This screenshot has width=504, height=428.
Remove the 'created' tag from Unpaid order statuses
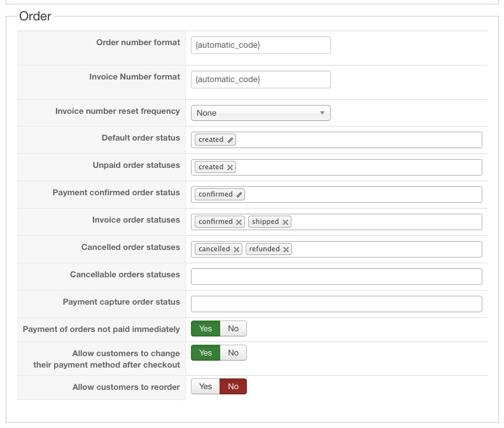(x=230, y=167)
